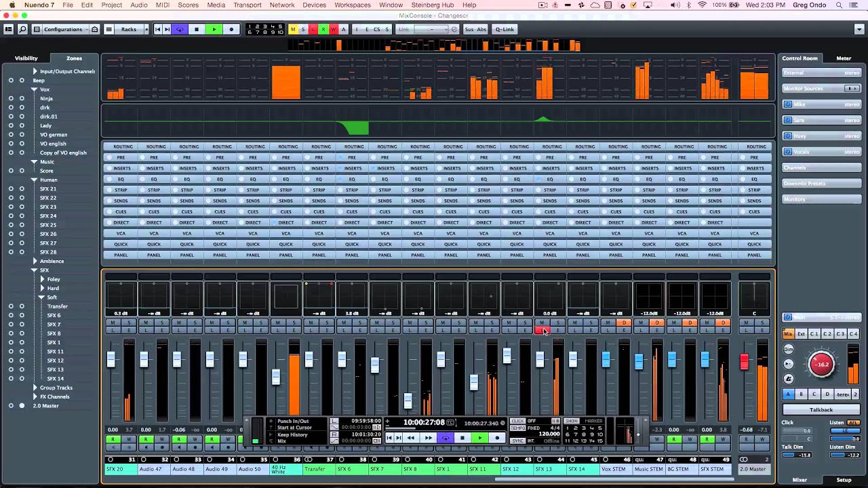Screen dimensions: 868x488
Task: Click the Setup Window Layout icon
Action: 9,29
